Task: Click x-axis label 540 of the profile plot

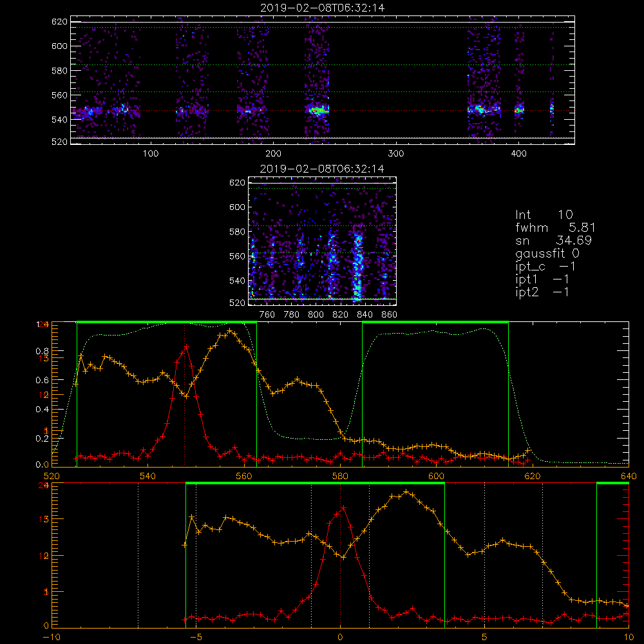Action: [148, 476]
